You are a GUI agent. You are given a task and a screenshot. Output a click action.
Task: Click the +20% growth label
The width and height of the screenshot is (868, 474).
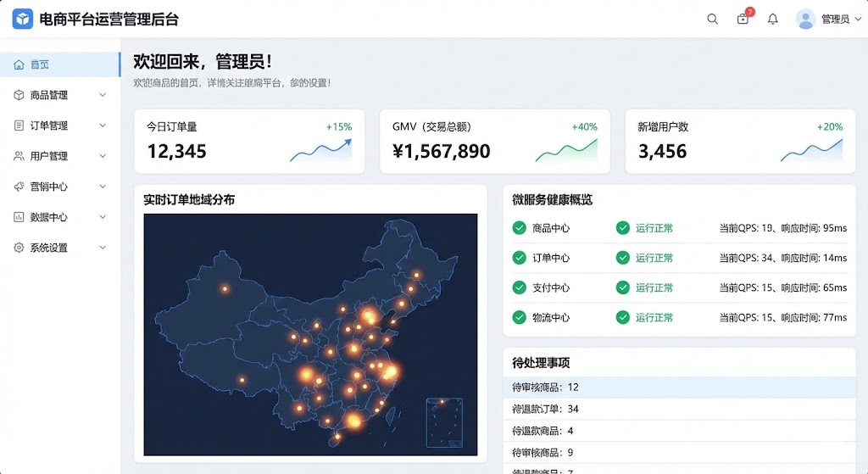[x=830, y=127]
